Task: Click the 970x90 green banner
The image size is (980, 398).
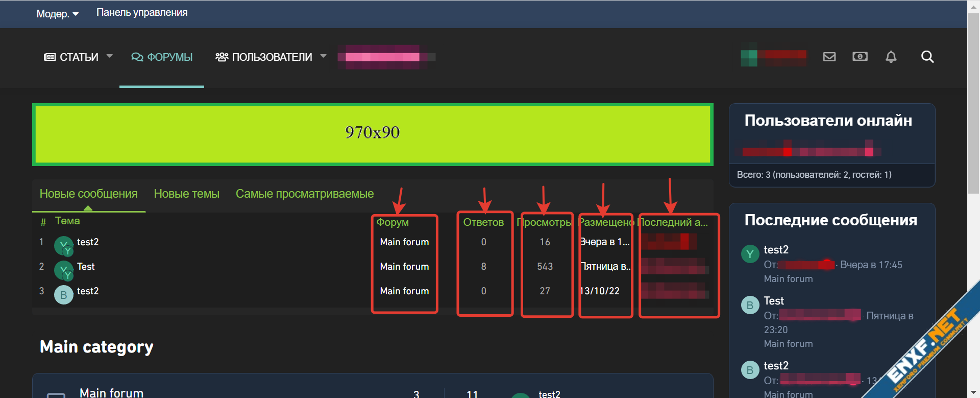Action: (x=373, y=135)
